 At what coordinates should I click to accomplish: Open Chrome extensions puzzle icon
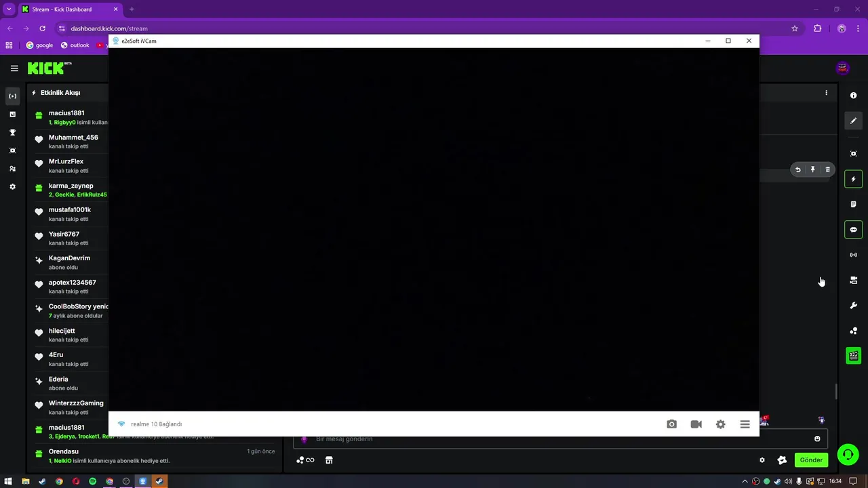pyautogui.click(x=817, y=28)
